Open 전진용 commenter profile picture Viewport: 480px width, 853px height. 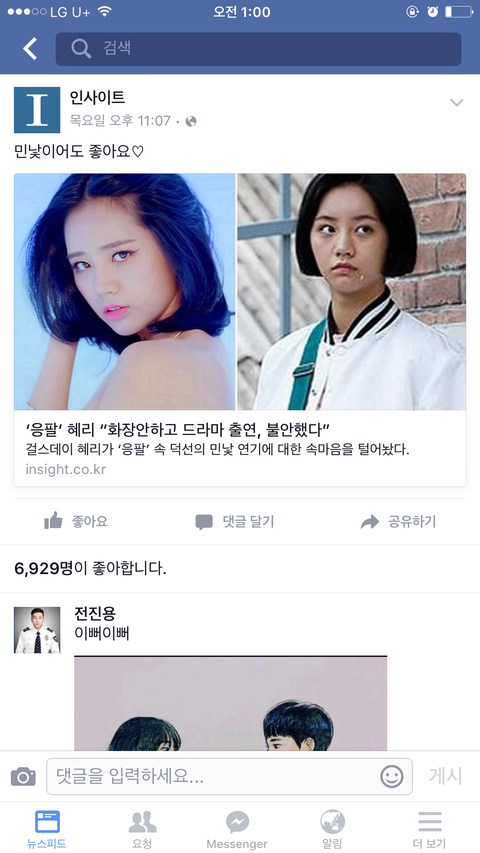37,630
